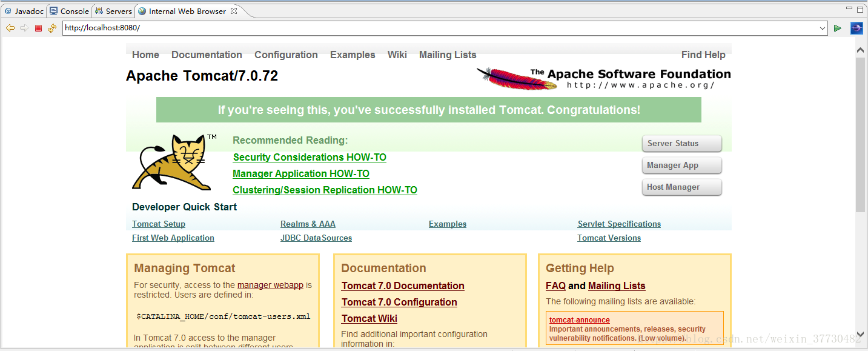Open the Configuration navigation link
Image resolution: width=868 pixels, height=351 pixels.
[x=286, y=55]
